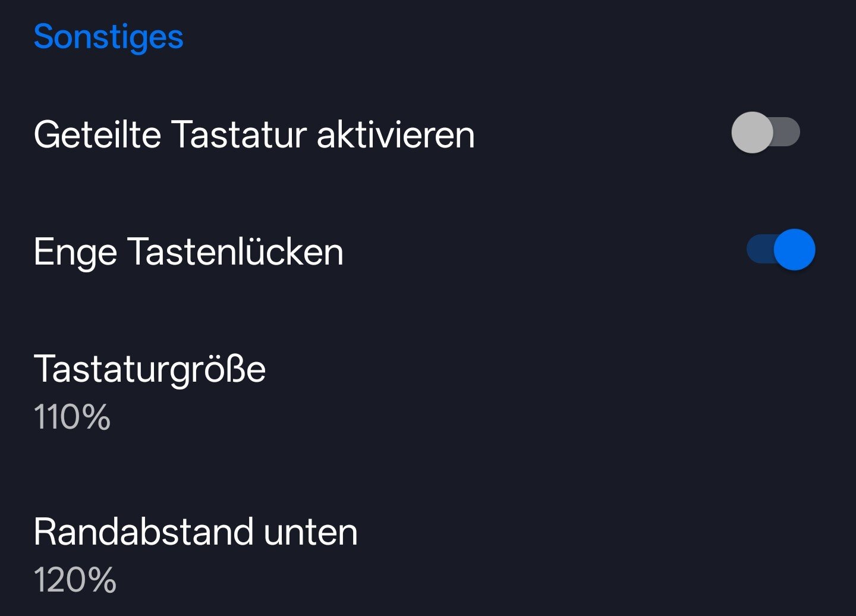
Task: Click the grey knob of the split keyboard toggle
Action: coord(752,132)
